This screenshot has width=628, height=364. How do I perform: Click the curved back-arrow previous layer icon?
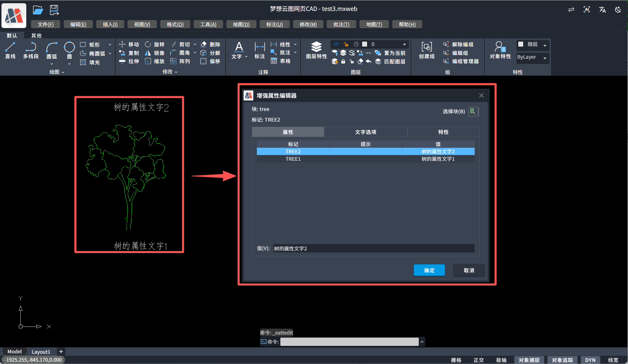point(369,61)
